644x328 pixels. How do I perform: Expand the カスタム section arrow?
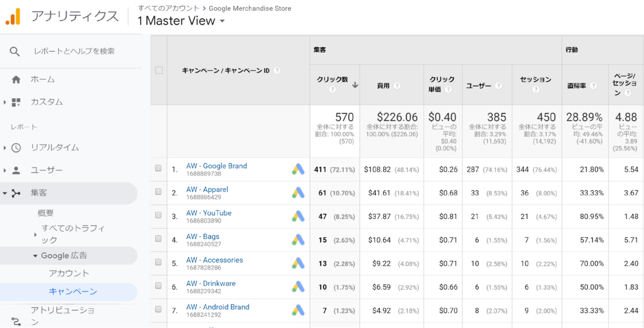pos(5,102)
